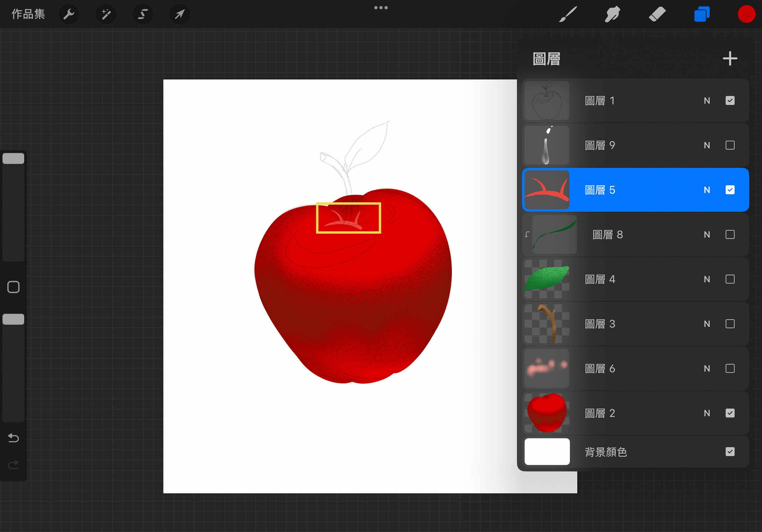This screenshot has width=762, height=532.
Task: Select 圖層 3 stem layer thumbnail
Action: (x=547, y=324)
